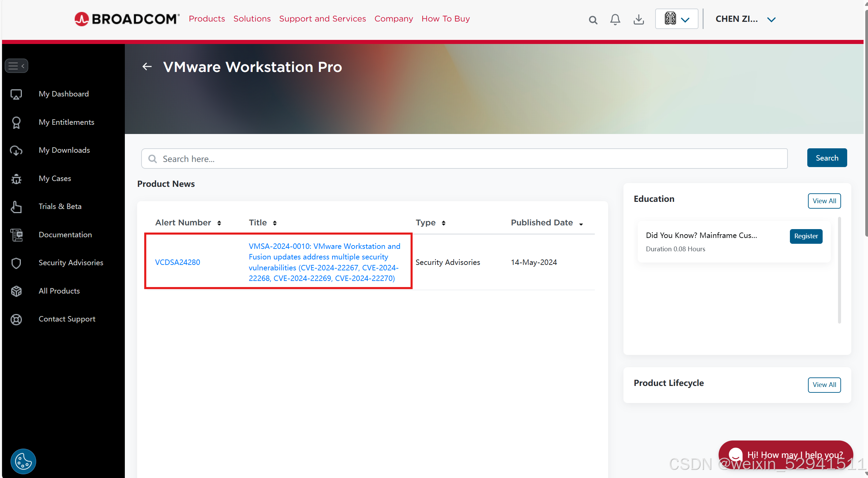Click the Contact Support lifebuoy icon
The image size is (868, 478).
tap(16, 319)
